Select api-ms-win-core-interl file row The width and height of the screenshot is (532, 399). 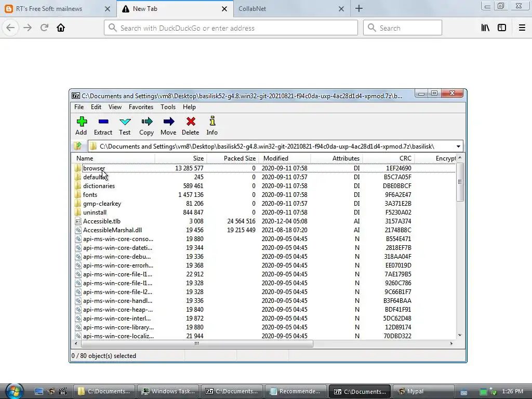(x=264, y=318)
